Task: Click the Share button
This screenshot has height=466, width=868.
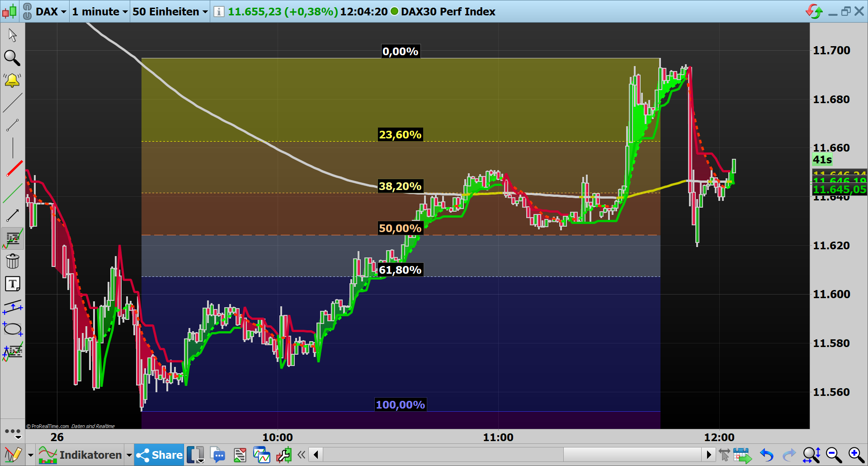Action: [x=159, y=455]
